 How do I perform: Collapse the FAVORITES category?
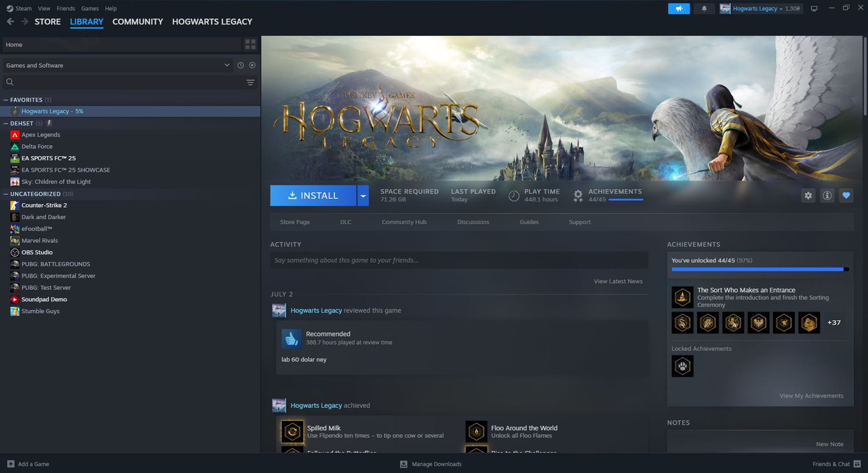6,100
